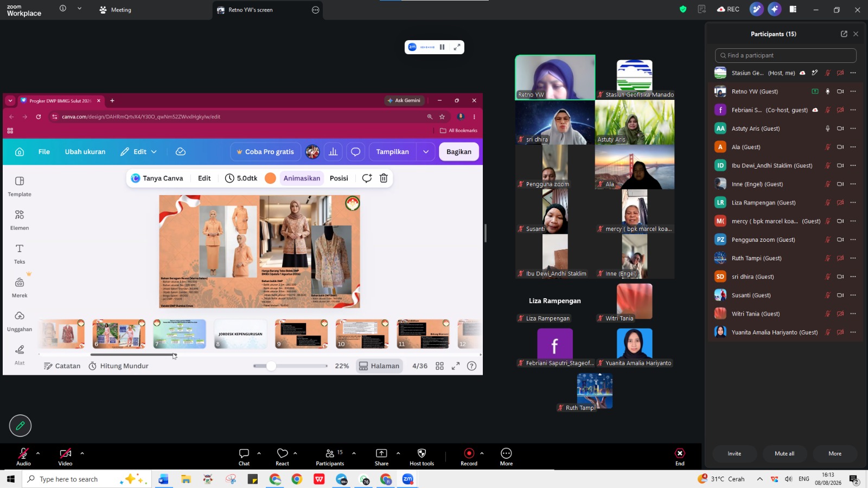
Task: Toggle Retno YW's microphone in participants list
Action: [x=828, y=92]
